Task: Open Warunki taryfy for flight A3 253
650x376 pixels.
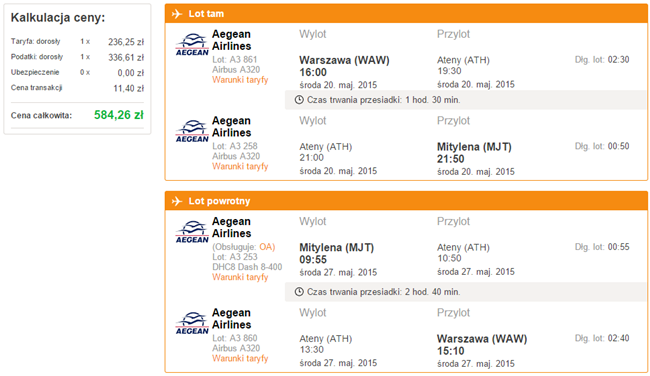Action: [240, 277]
